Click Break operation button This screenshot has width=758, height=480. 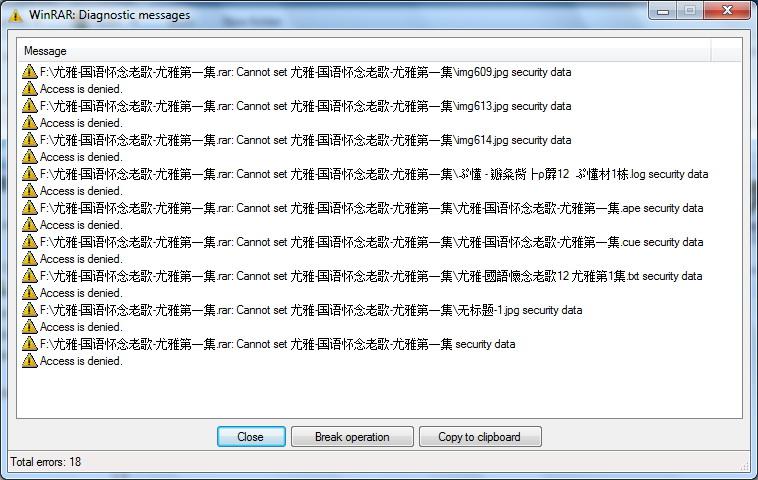[352, 436]
